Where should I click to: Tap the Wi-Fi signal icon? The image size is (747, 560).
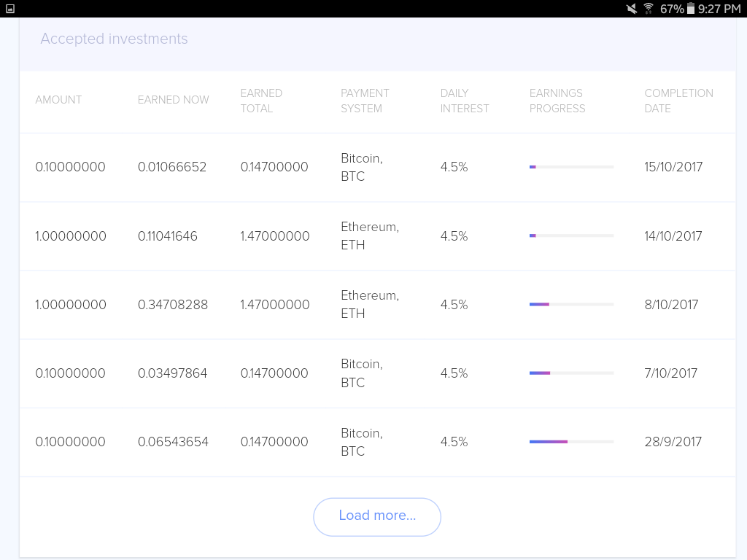[648, 9]
